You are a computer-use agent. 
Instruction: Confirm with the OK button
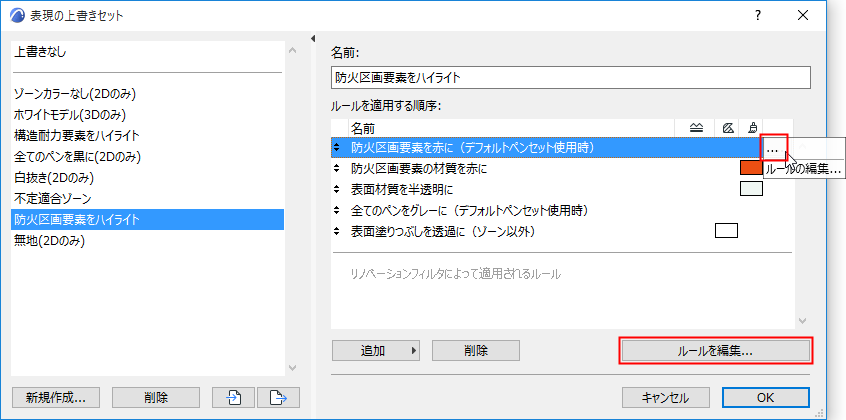[x=766, y=398]
